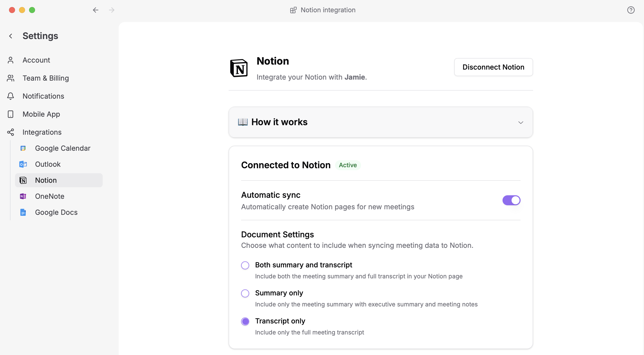Open the help question mark icon
644x355 pixels.
tap(631, 10)
